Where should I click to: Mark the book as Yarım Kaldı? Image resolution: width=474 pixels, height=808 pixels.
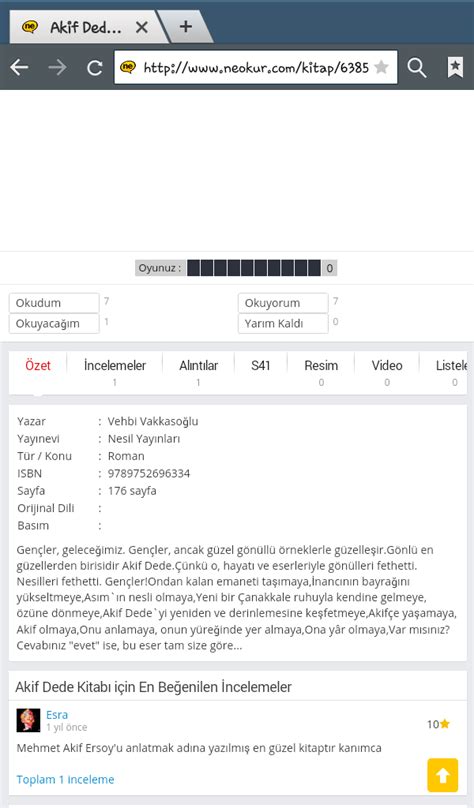pyautogui.click(x=283, y=324)
